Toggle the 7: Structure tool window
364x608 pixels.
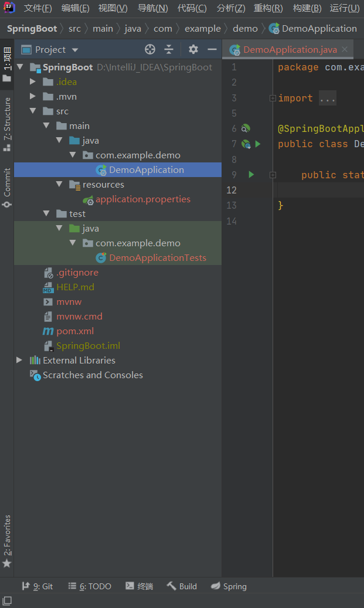7,124
